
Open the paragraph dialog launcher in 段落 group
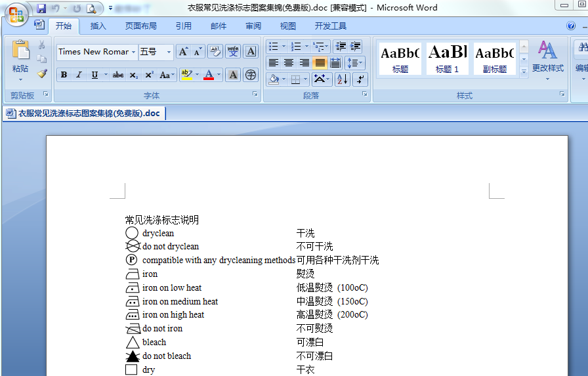[x=364, y=94]
